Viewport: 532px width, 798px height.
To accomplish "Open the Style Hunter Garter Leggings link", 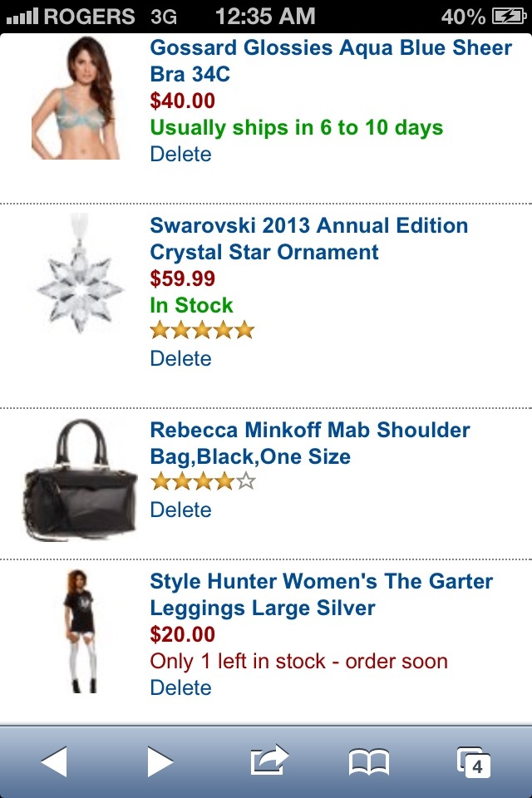I will 321,594.
